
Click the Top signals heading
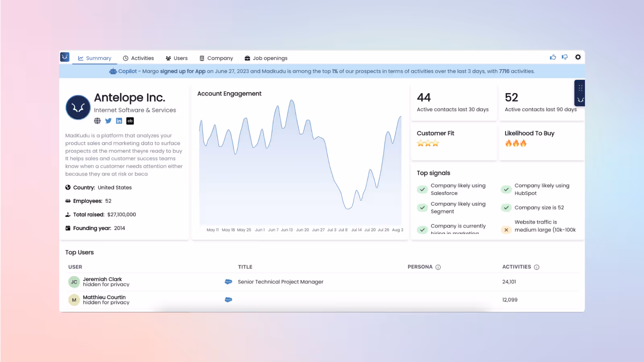(x=433, y=173)
